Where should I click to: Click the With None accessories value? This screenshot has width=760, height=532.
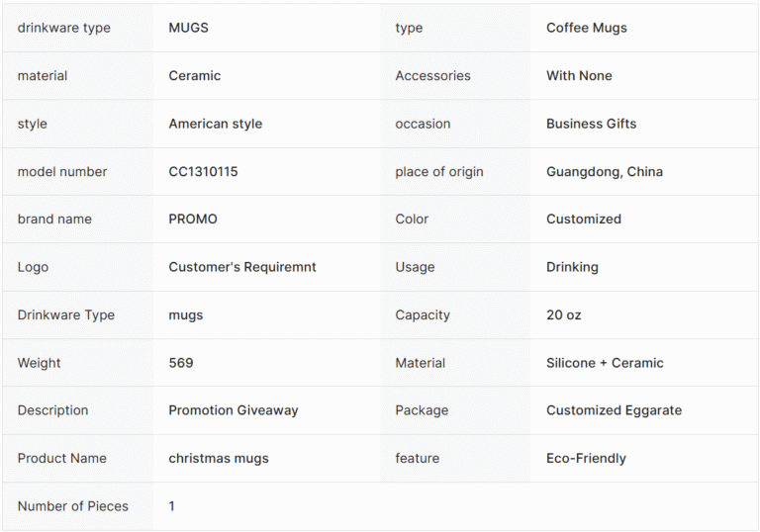pyautogui.click(x=579, y=75)
